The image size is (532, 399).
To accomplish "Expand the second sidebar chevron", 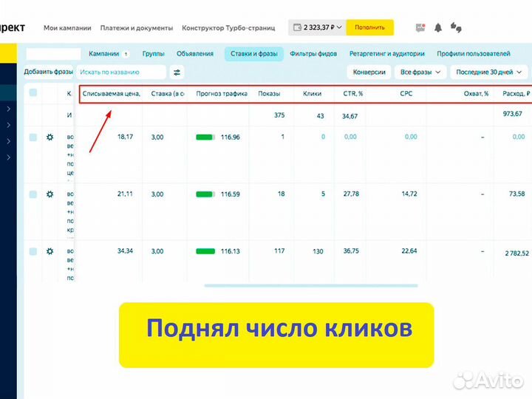I will pyautogui.click(x=9, y=125).
